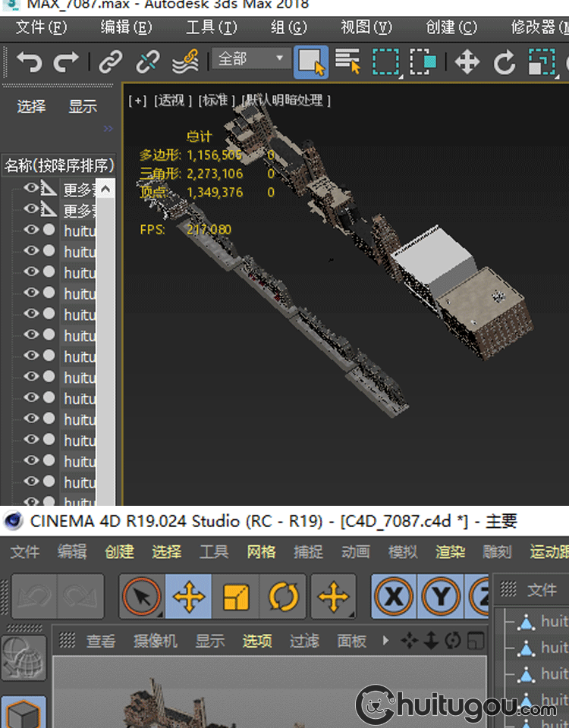This screenshot has width=569, height=728.
Task: Open the 工具(T) menu in 3ds Max
Action: (212, 28)
